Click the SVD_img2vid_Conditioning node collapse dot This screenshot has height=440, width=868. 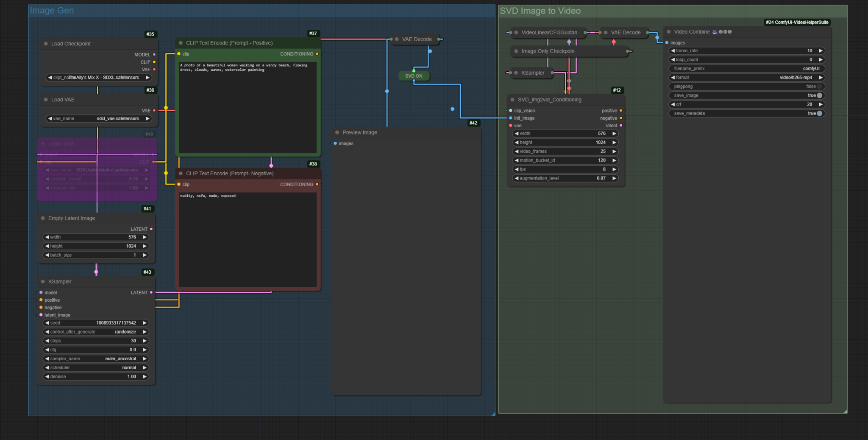pos(512,100)
